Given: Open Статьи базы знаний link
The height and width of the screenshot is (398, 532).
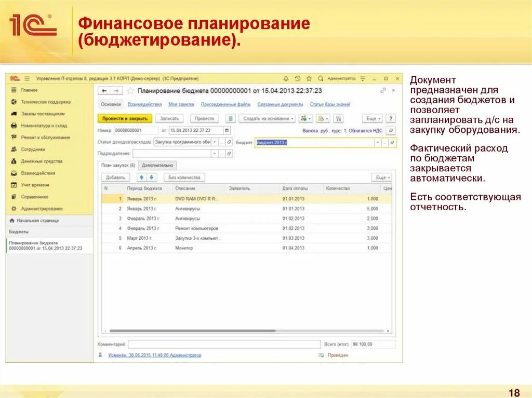Looking at the screenshot, I should (x=330, y=104).
